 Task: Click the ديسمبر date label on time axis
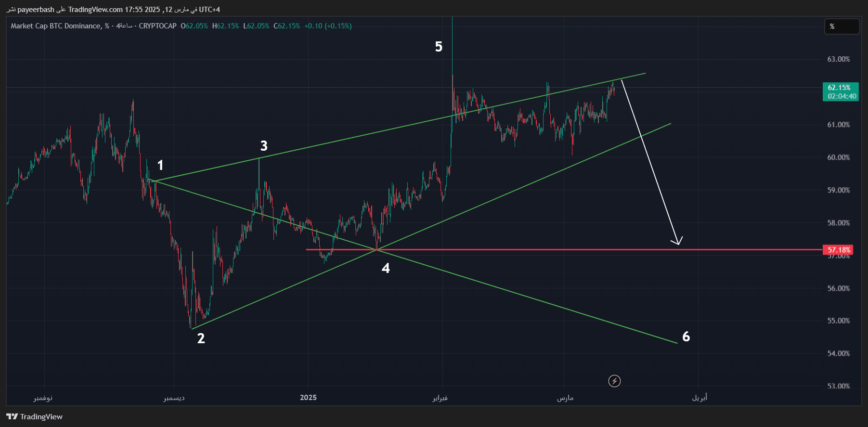(x=174, y=398)
